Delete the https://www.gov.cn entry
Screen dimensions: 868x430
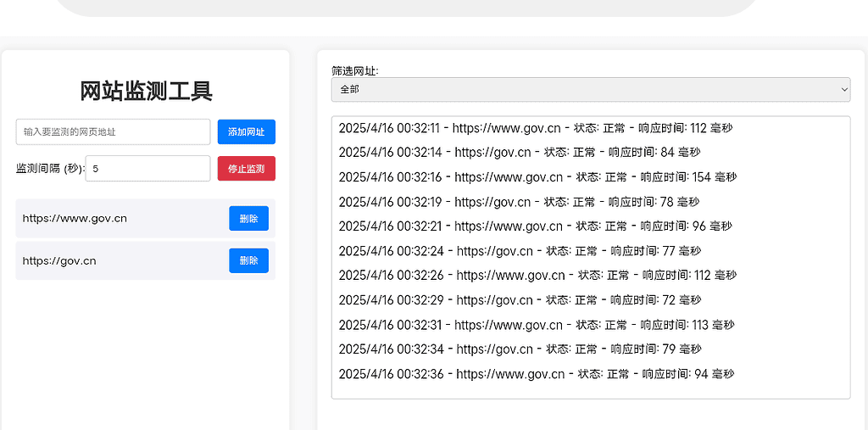click(x=248, y=218)
